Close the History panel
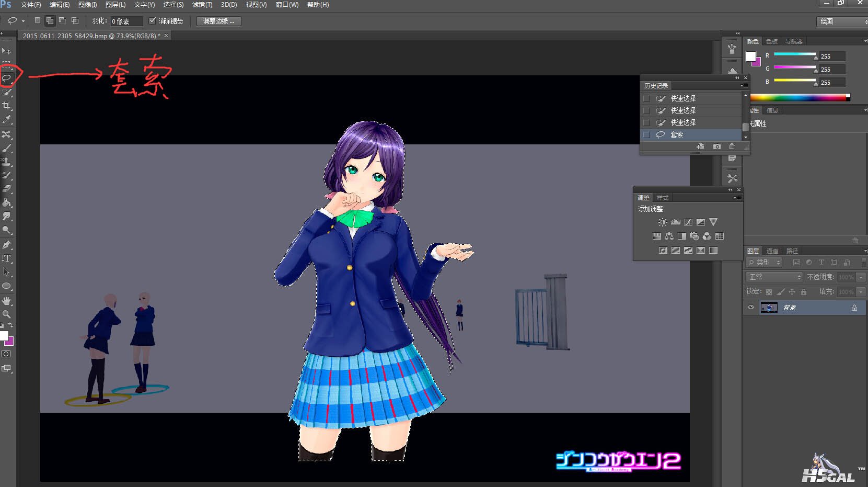The image size is (868, 487). click(x=746, y=78)
